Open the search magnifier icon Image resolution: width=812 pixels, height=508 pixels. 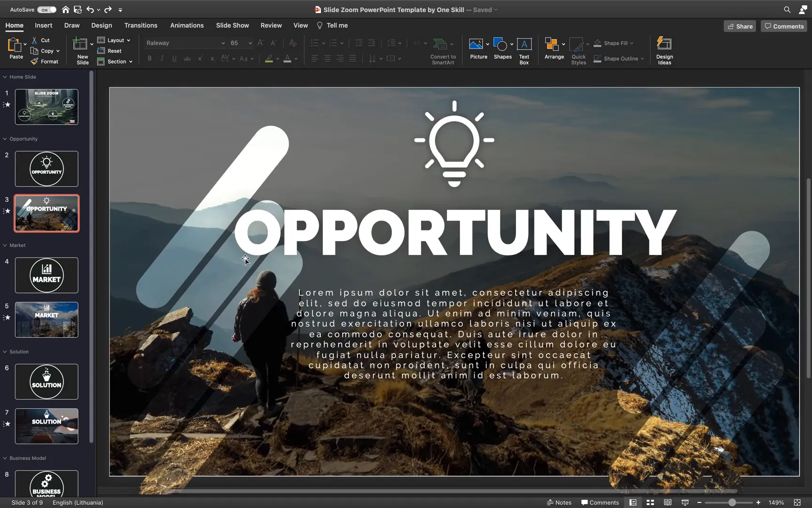787,9
